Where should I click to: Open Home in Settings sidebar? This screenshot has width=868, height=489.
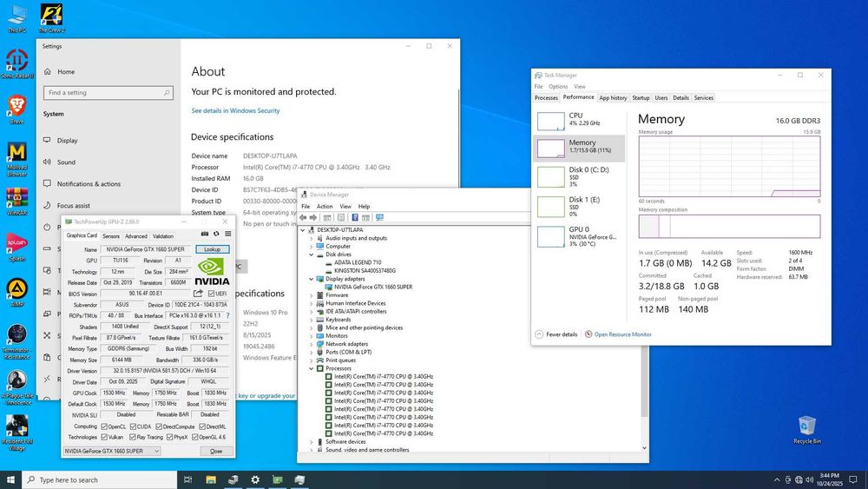pos(66,71)
